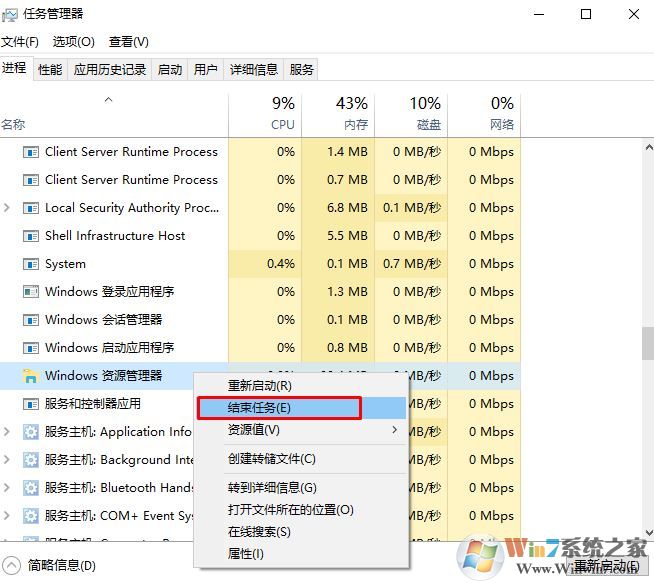
Task: Open the 选项(O) menu
Action: coord(74,42)
